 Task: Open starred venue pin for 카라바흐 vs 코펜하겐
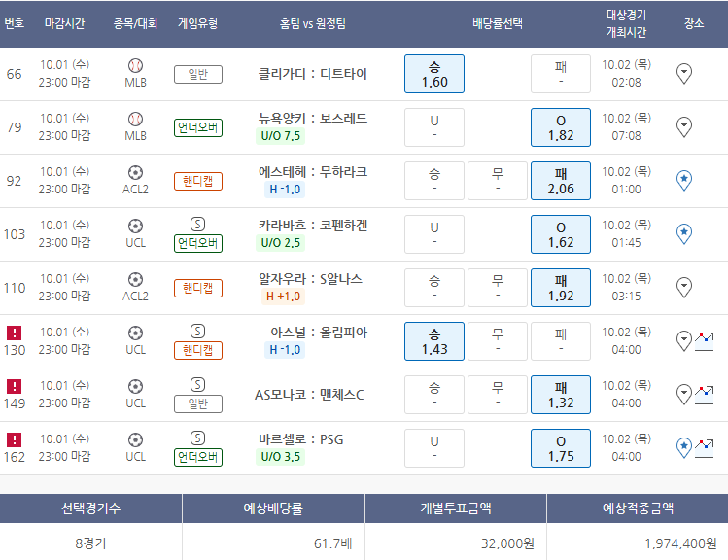(x=683, y=233)
